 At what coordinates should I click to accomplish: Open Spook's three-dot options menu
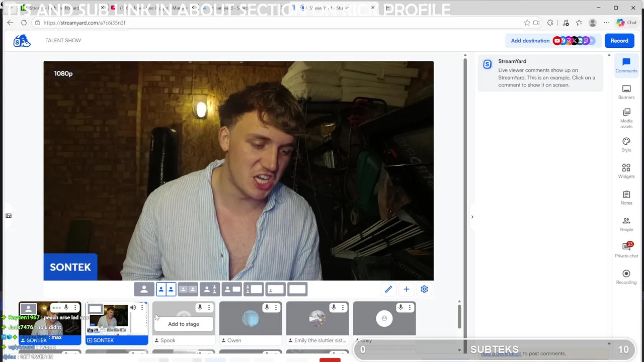[209, 307]
